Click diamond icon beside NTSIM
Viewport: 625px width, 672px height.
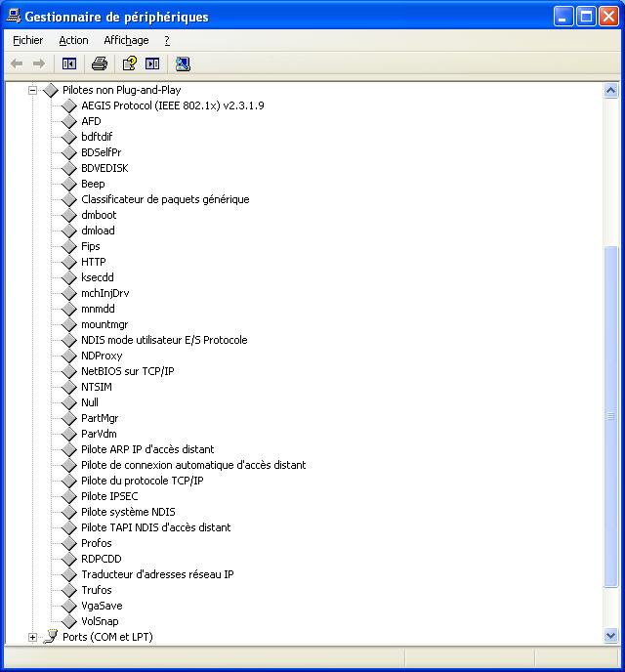point(69,387)
